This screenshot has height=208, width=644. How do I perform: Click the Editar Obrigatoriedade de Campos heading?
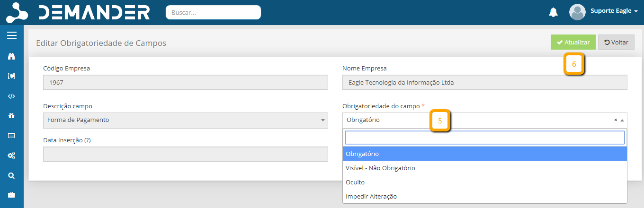coord(101,43)
